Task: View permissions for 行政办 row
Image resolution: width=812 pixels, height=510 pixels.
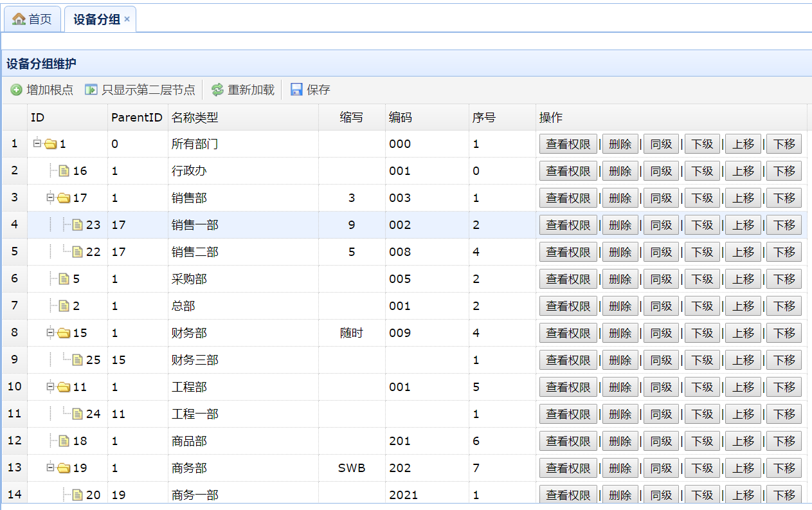Action: pos(568,171)
